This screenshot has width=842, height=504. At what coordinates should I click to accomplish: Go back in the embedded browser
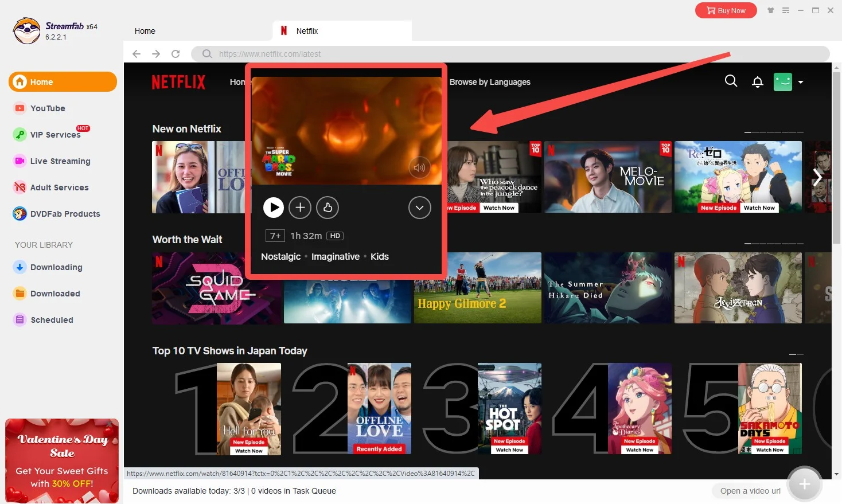(x=137, y=54)
